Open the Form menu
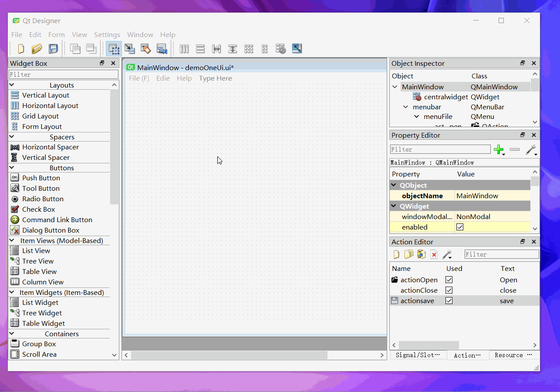 [x=57, y=34]
